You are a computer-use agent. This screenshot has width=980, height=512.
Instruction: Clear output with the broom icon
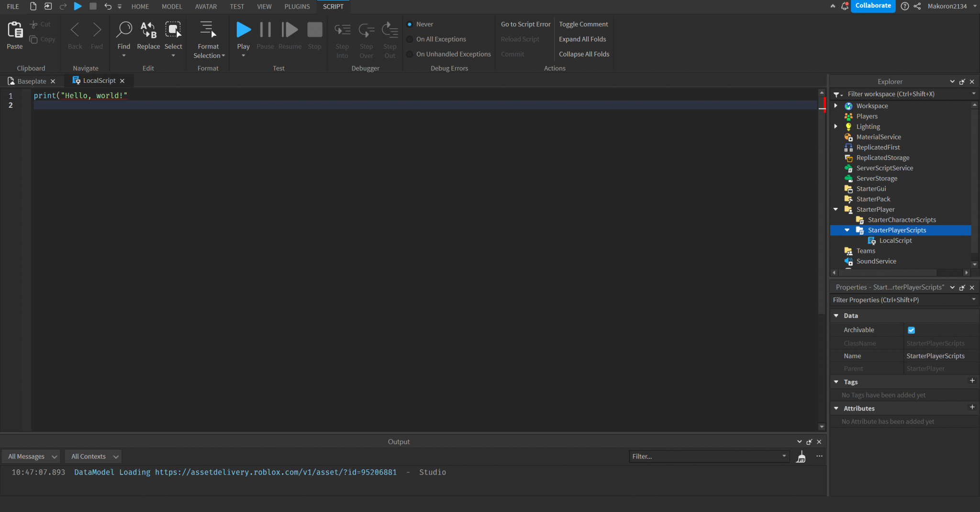[x=801, y=457]
